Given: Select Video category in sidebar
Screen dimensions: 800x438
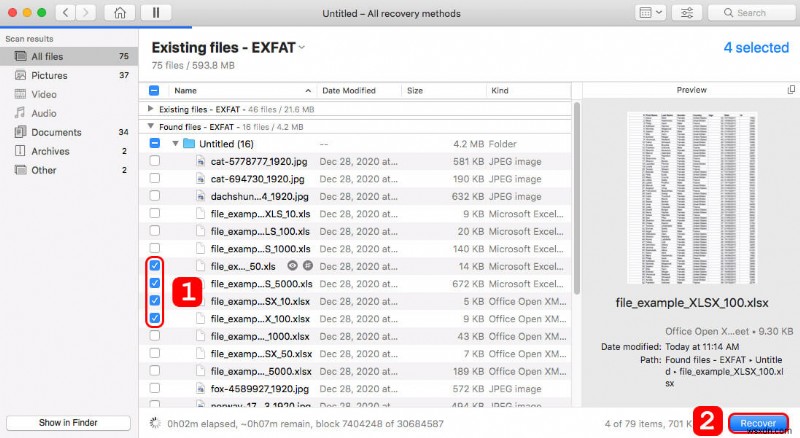Looking at the screenshot, I should pyautogui.click(x=69, y=94).
